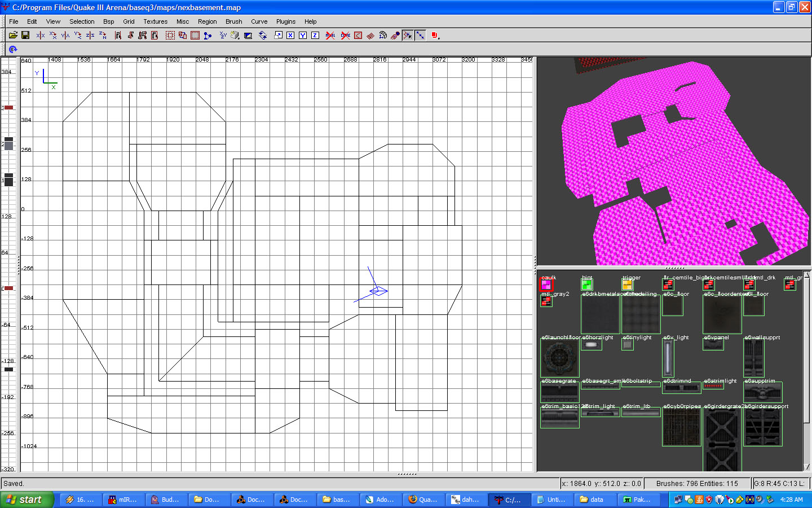812x508 pixels.
Task: Click the red patch mesh icon
Action: 370,35
